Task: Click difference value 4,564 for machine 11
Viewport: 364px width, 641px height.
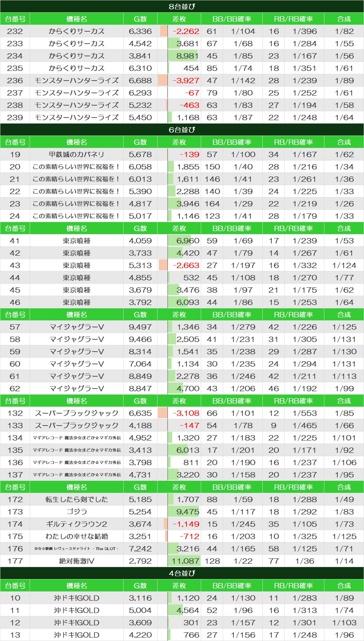Action: (188, 610)
